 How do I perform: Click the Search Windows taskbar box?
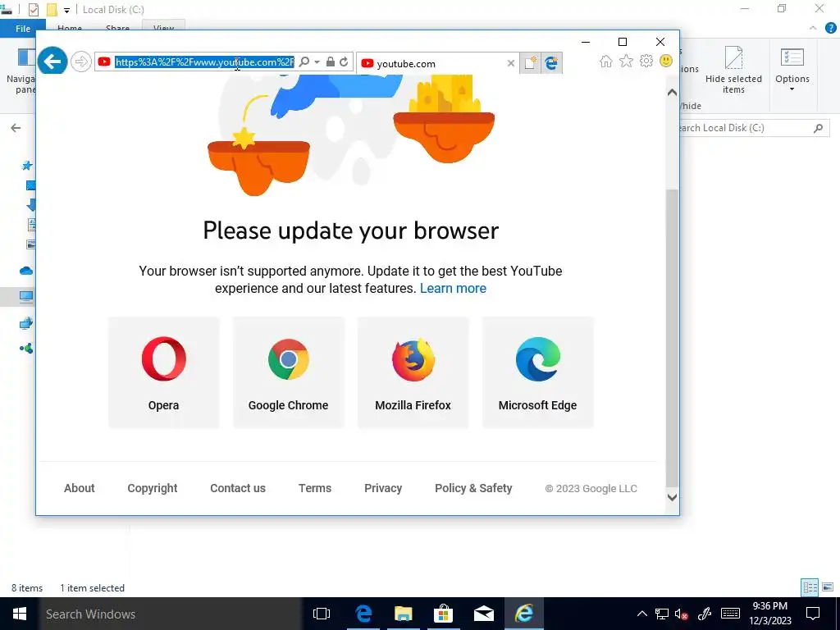[171, 614]
